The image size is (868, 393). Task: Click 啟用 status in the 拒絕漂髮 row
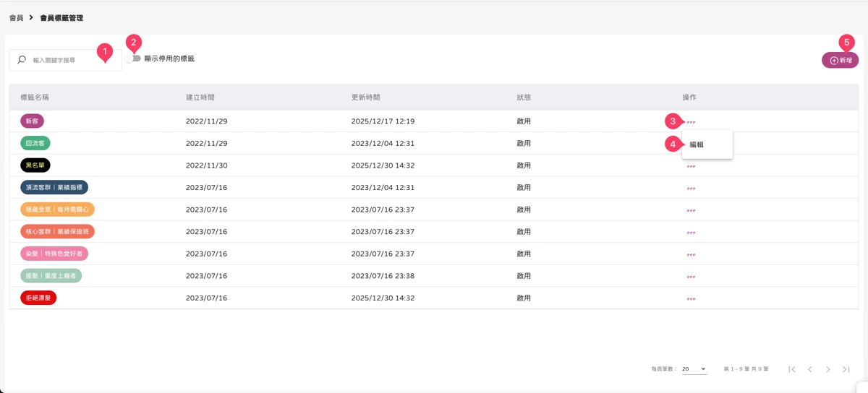[524, 298]
